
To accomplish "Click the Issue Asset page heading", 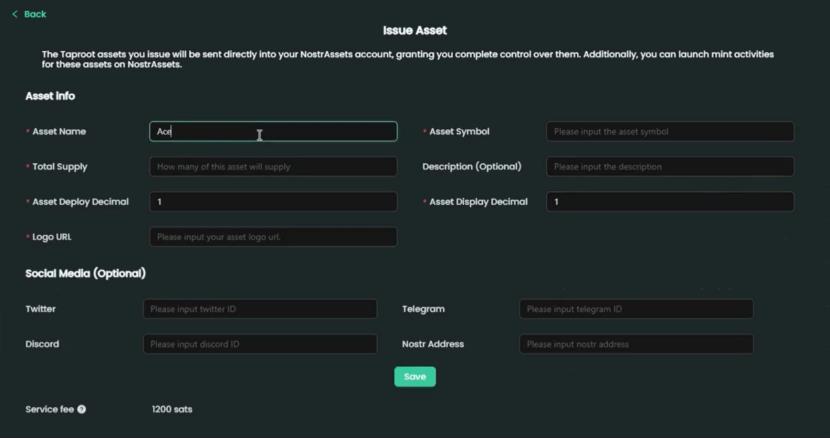I will click(x=415, y=31).
